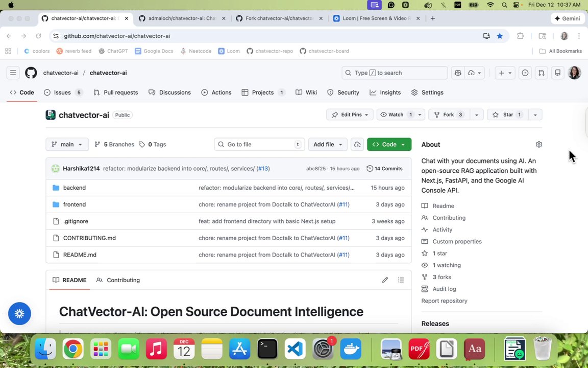Click install app icon in address bar
The height and width of the screenshot is (368, 588).
coord(486,36)
